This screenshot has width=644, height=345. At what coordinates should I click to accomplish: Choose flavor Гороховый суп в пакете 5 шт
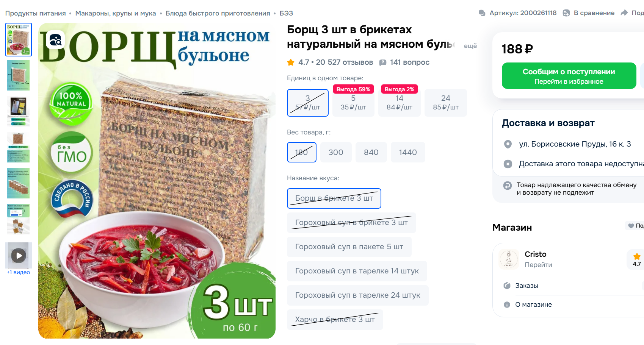349,247
